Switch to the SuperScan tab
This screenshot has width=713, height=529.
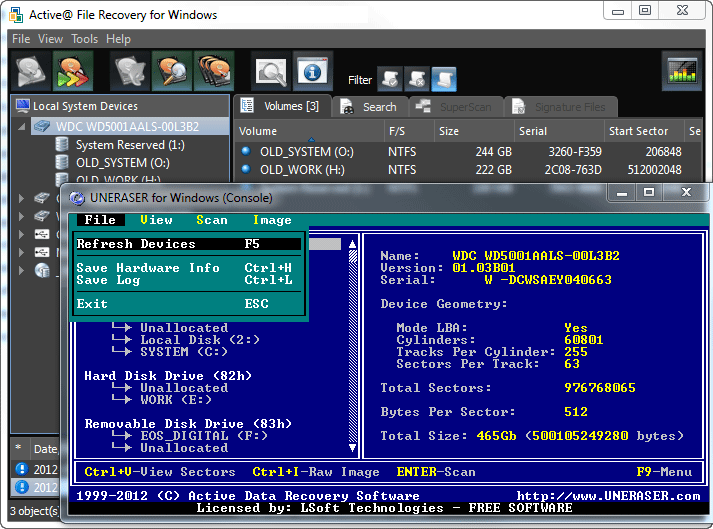[x=456, y=107]
